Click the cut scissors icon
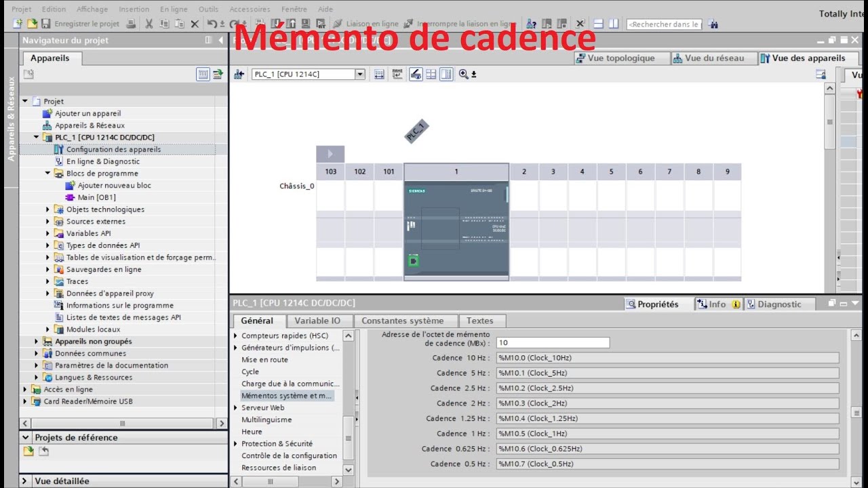868x488 pixels. pos(149,24)
